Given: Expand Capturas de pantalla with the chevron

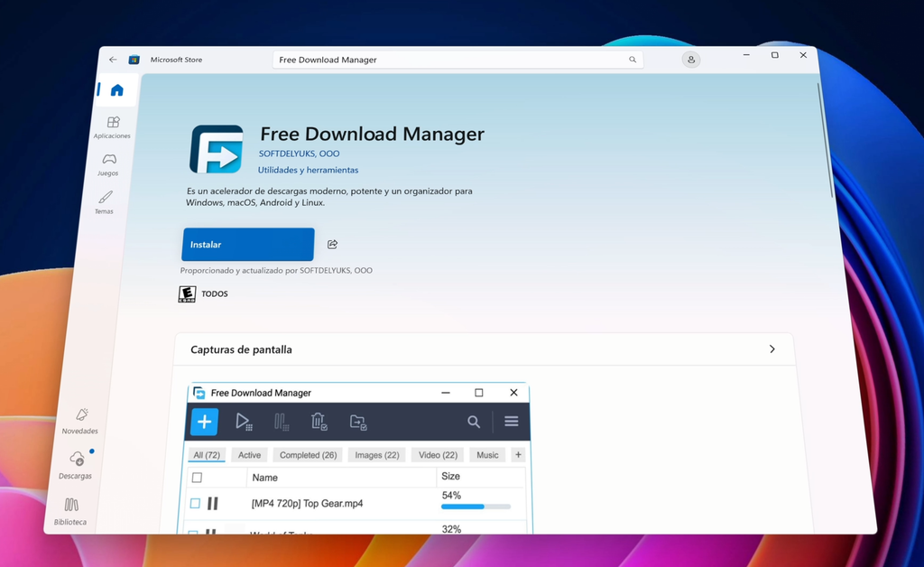Looking at the screenshot, I should pyautogui.click(x=772, y=349).
